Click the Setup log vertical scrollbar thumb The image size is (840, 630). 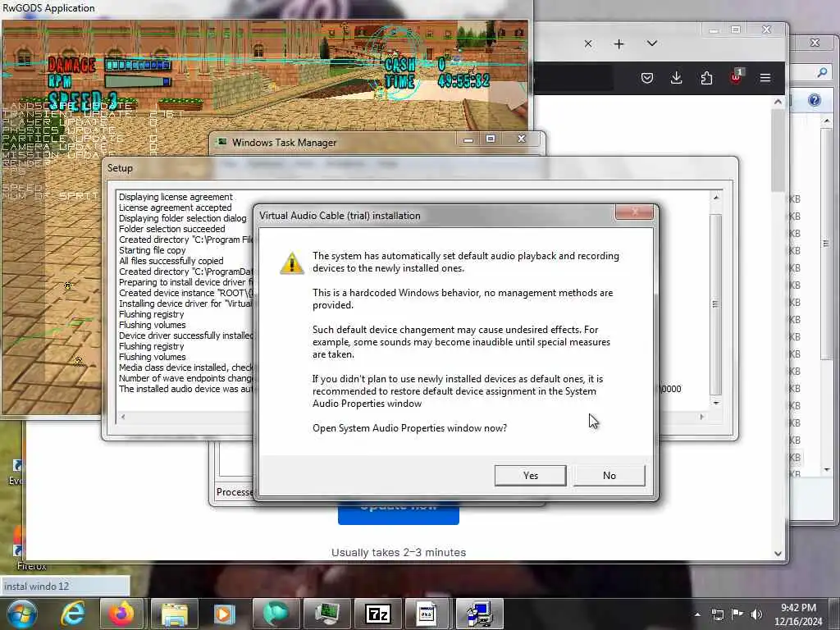point(715,304)
